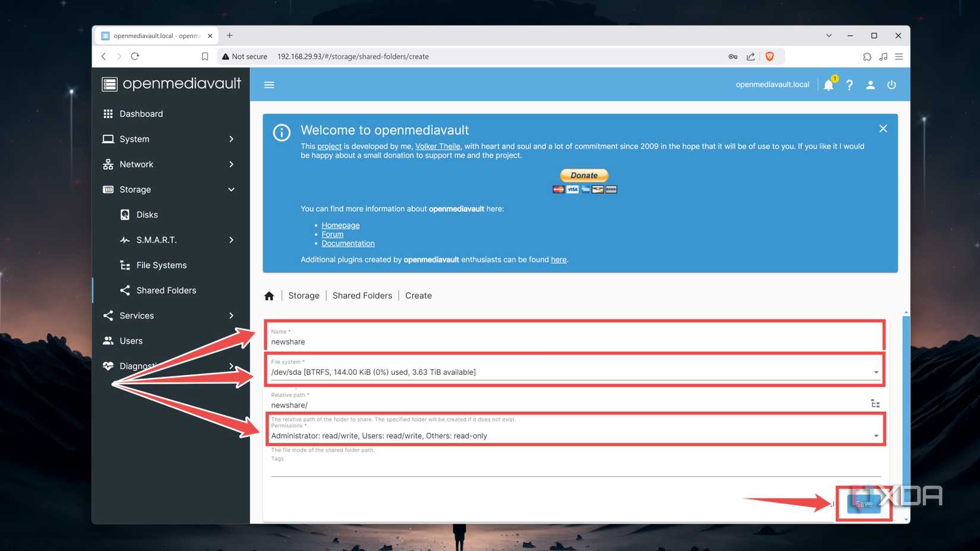Click the form's vertical scrollbar
The image size is (980, 551).
906,416
